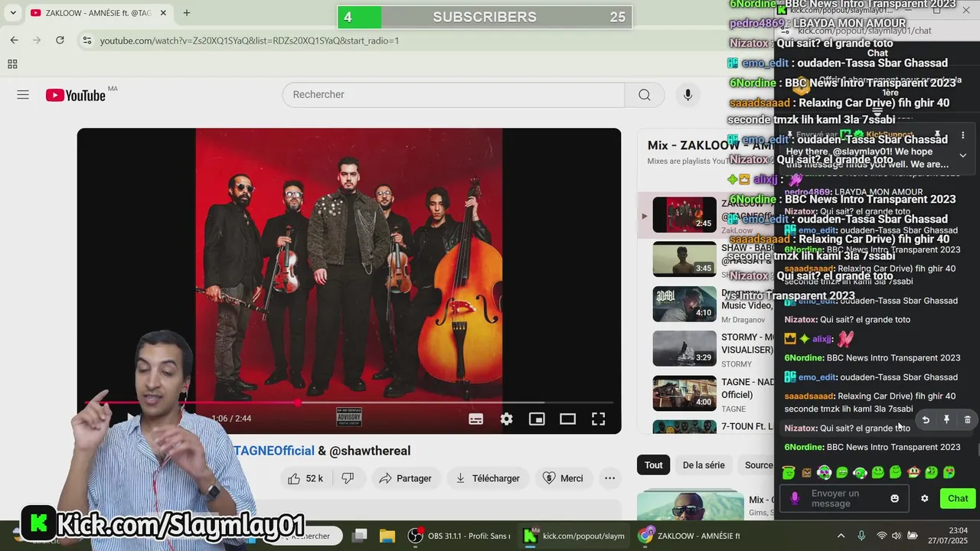This screenshot has width=980, height=551.
Task: Click the purple microphone in the chat input
Action: [x=794, y=498]
